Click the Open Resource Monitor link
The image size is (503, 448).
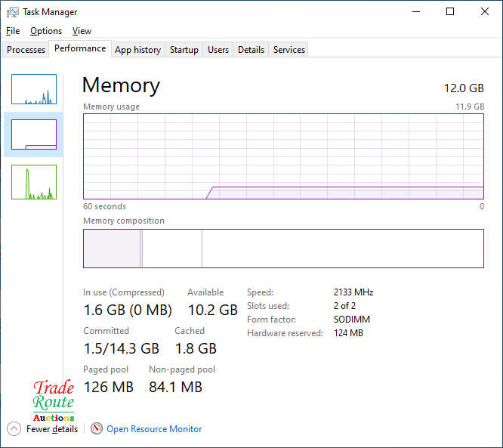pos(154,429)
